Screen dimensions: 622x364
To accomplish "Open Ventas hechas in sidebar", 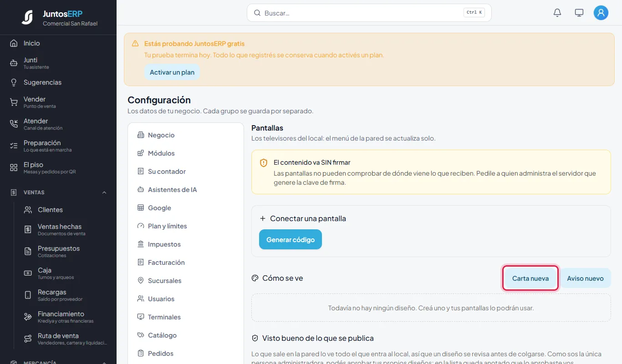I will click(66, 230).
